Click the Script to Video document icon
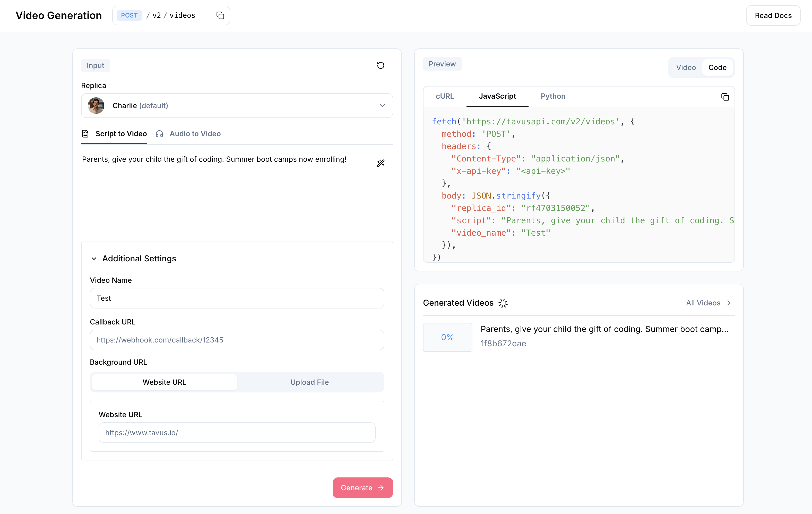This screenshot has height=514, width=812. [x=85, y=134]
